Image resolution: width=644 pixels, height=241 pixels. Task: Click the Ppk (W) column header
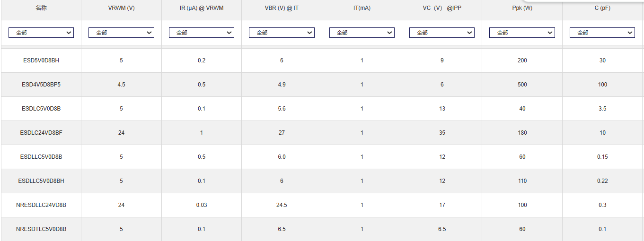click(x=522, y=8)
